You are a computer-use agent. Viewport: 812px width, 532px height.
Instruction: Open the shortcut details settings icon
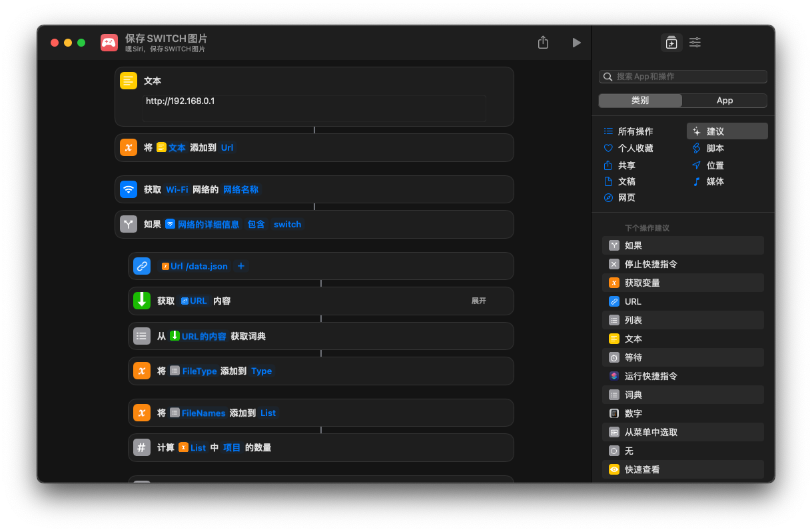695,43
